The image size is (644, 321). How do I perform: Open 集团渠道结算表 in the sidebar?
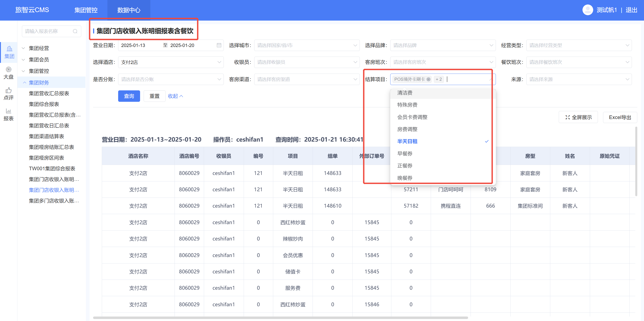click(x=47, y=136)
